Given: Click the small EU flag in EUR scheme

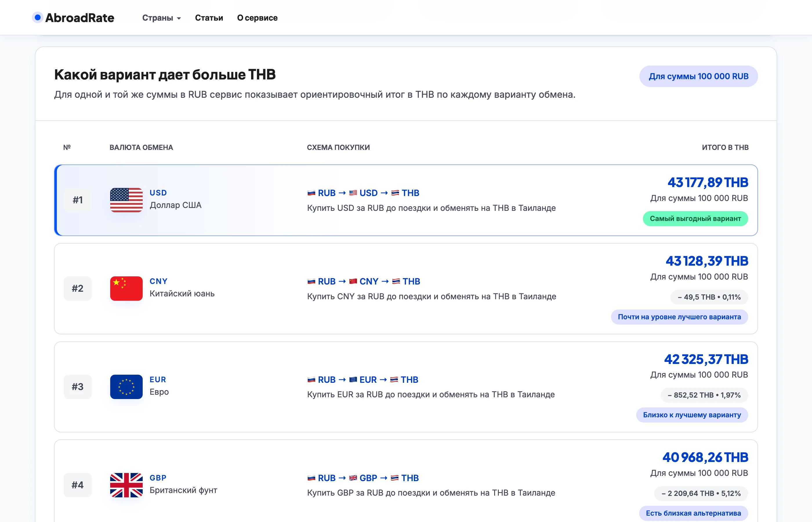Looking at the screenshot, I should pos(353,380).
